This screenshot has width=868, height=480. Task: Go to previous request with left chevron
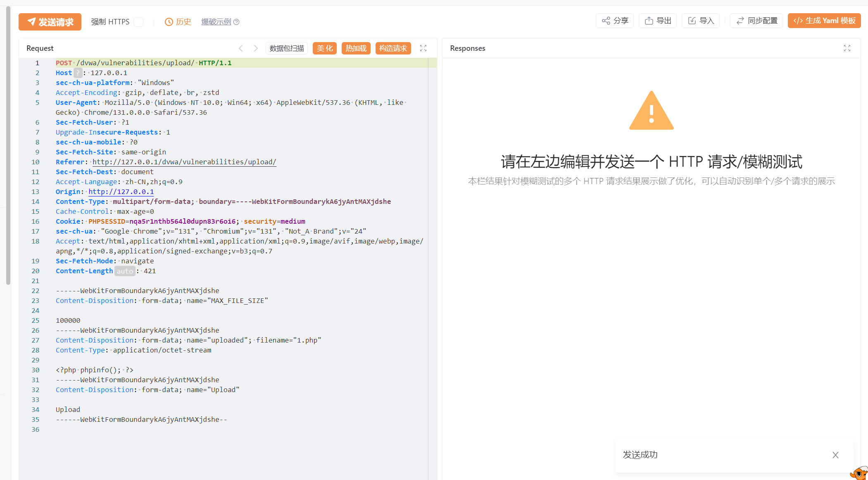click(x=241, y=48)
